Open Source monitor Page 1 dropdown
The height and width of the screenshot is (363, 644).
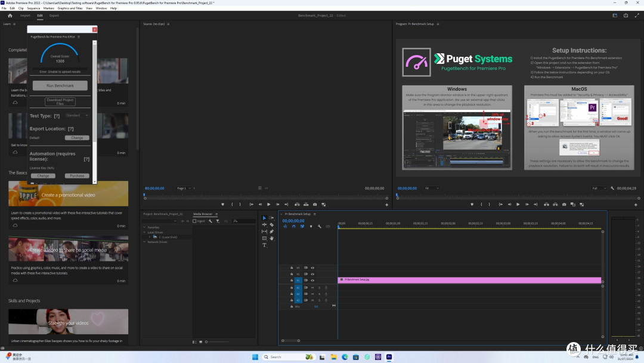pos(184,188)
